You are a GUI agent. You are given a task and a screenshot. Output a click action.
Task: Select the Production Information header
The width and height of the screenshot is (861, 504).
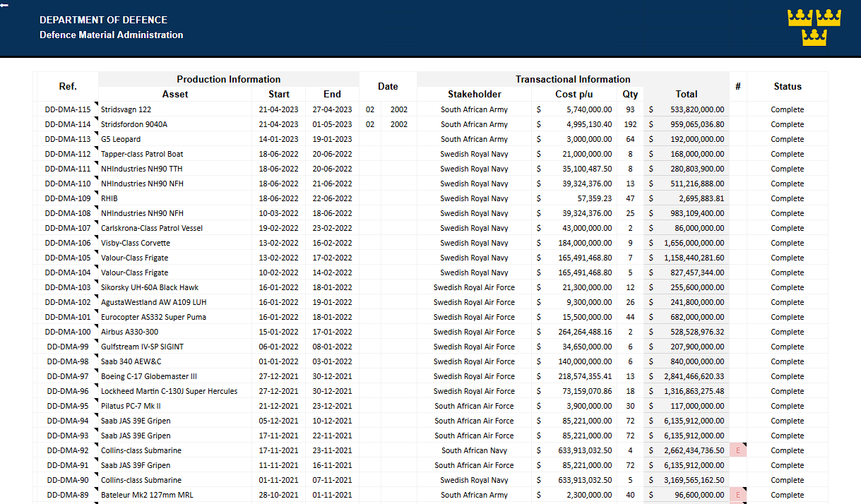229,79
